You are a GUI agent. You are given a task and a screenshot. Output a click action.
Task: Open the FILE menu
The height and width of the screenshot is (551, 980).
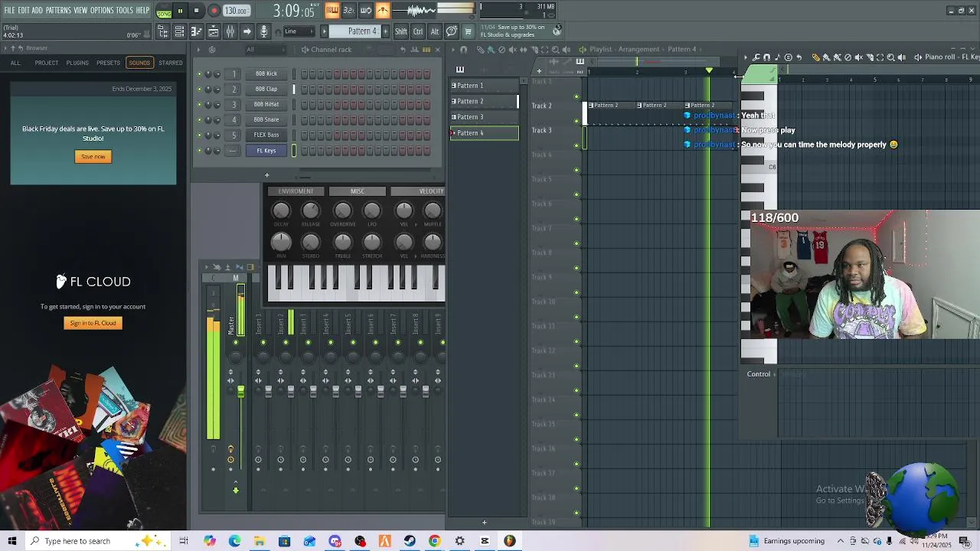pos(9,11)
